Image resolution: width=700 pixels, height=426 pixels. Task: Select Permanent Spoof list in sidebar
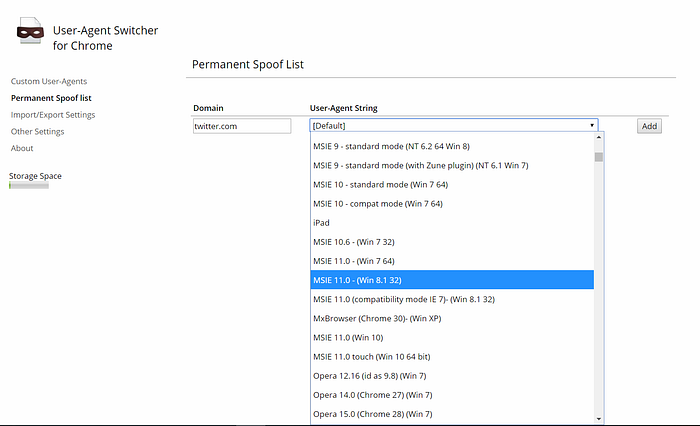51,98
